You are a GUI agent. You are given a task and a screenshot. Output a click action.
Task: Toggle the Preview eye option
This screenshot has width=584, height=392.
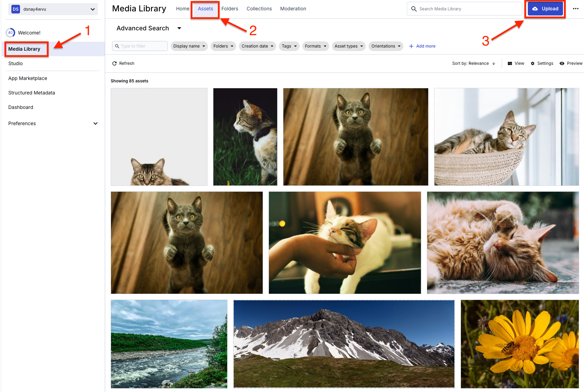coord(562,63)
